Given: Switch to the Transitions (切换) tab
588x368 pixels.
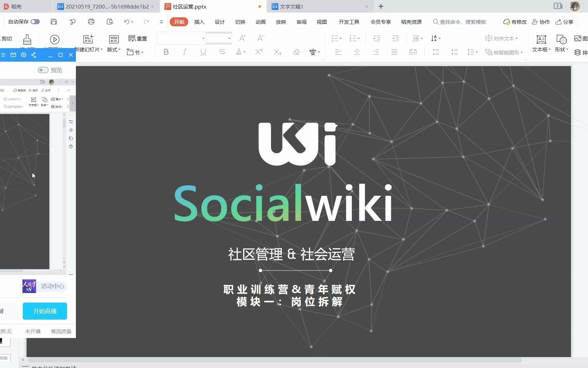Looking at the screenshot, I should 240,22.
